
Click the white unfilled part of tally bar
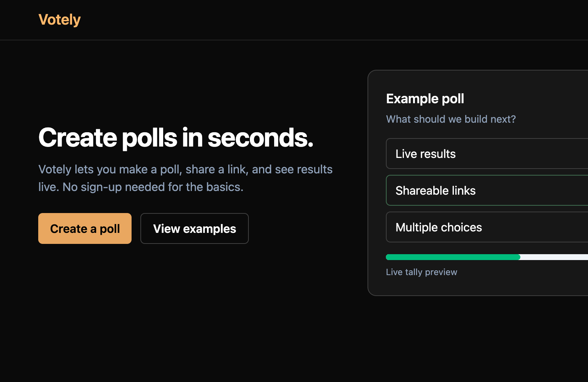(x=554, y=257)
